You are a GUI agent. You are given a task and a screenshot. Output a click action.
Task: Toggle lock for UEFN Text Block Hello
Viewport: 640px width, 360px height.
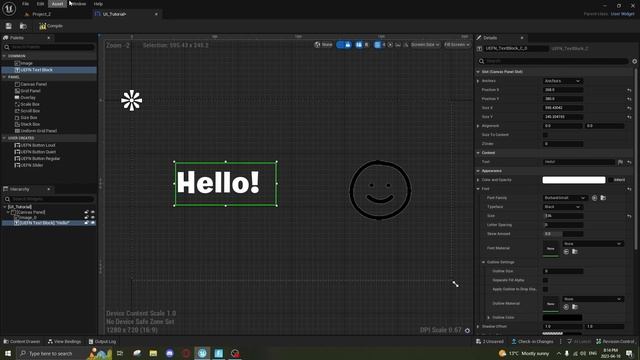click(x=86, y=223)
